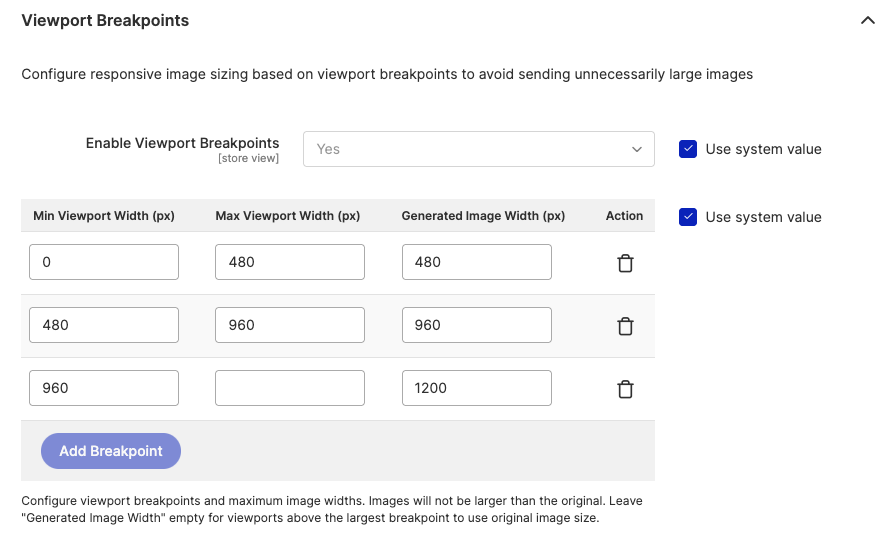
Task: Click the Add Breakpoint button
Action: click(x=110, y=451)
